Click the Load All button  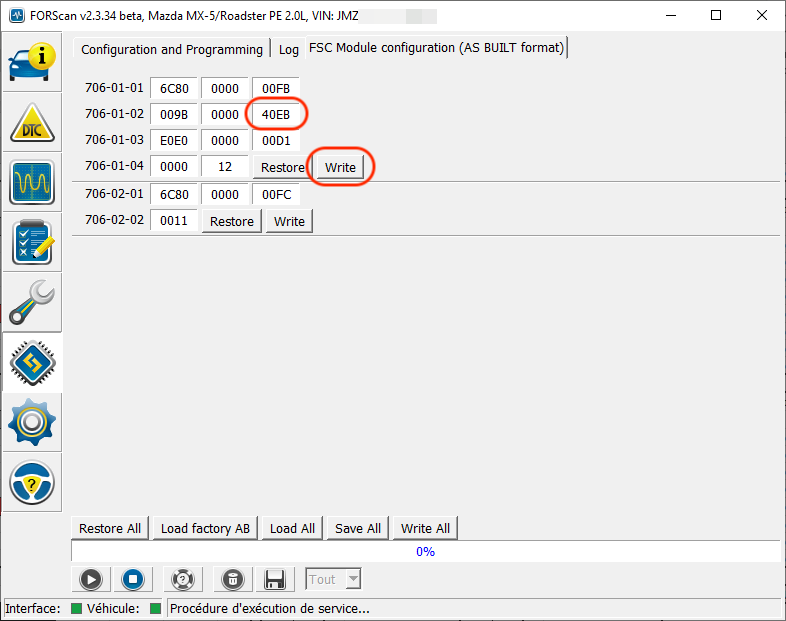click(292, 528)
